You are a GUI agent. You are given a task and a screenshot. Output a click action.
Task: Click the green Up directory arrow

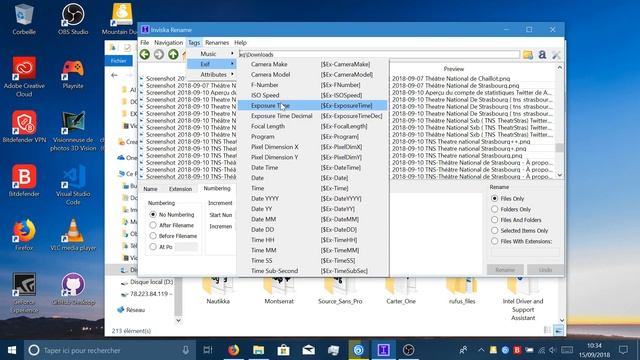[173, 54]
